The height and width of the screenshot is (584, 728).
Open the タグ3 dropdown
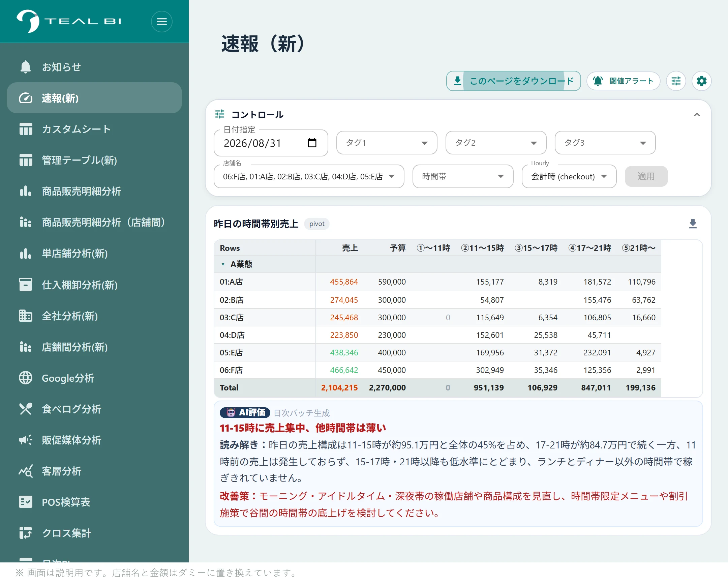[605, 143]
